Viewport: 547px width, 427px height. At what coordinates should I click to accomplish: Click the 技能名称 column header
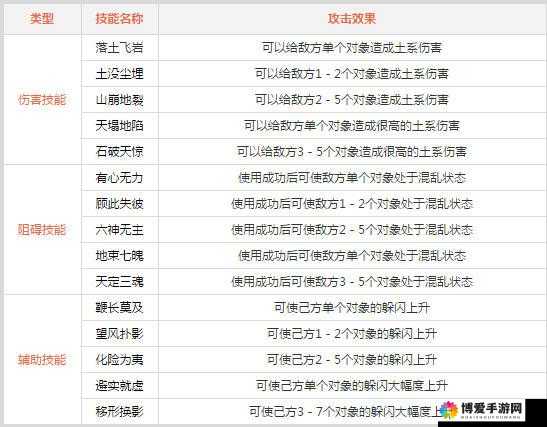tap(120, 18)
